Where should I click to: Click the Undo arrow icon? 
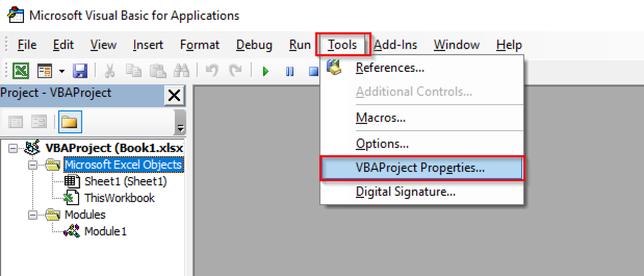(x=212, y=70)
